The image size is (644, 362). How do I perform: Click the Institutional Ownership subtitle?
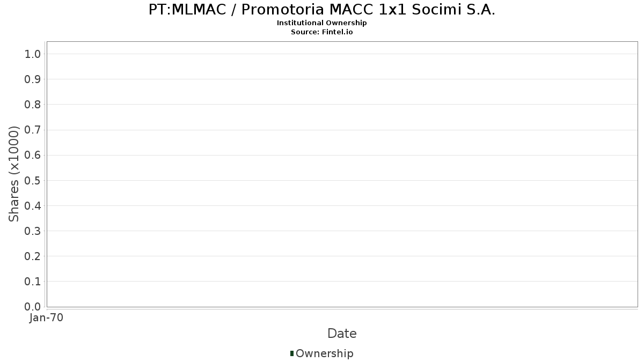point(322,23)
